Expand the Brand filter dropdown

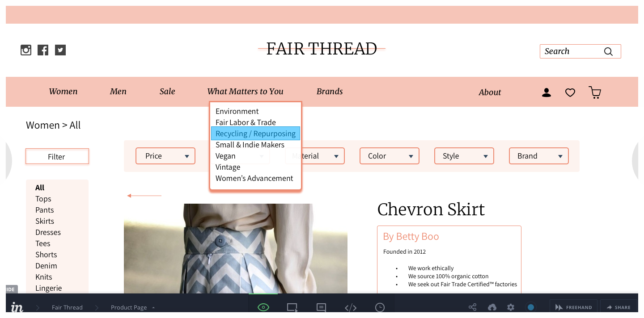point(539,156)
